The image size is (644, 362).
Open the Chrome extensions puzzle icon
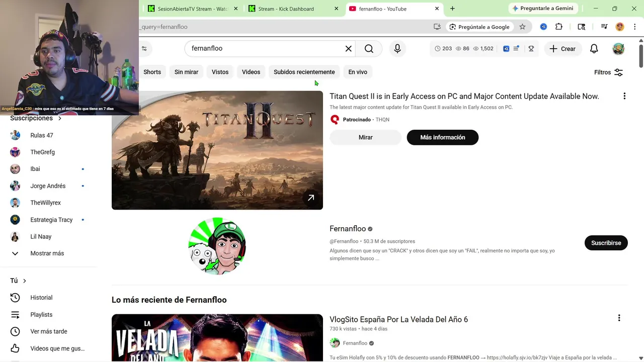tap(558, 27)
